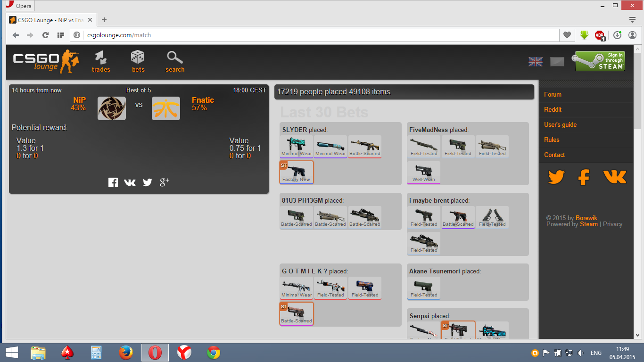Screen dimensions: 644x362
Task: Bookmark page with the heart icon
Action: pos(567,35)
